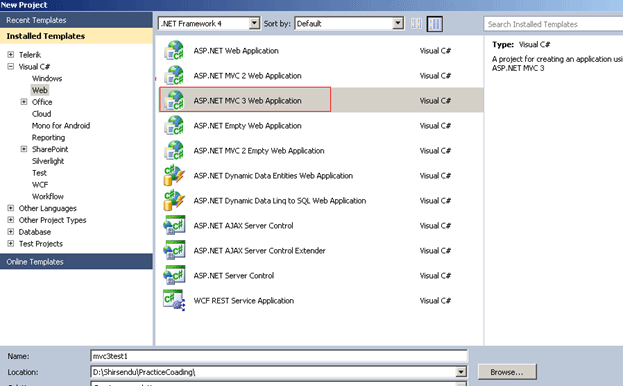Click the Telerik tree label

[30, 55]
